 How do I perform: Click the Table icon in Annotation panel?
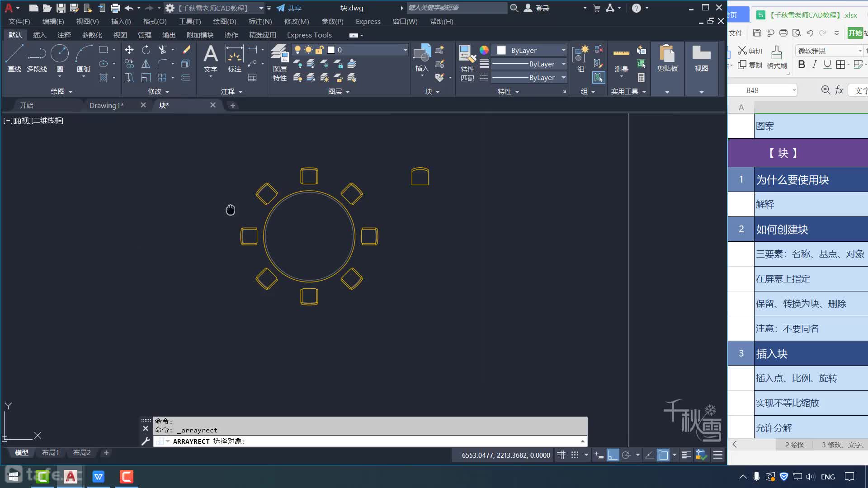(252, 78)
